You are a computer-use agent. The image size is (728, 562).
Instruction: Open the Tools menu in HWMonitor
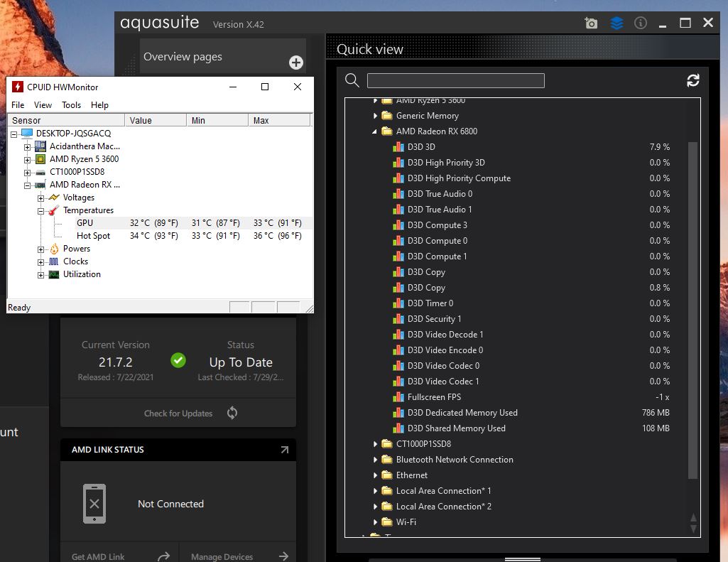click(x=71, y=105)
